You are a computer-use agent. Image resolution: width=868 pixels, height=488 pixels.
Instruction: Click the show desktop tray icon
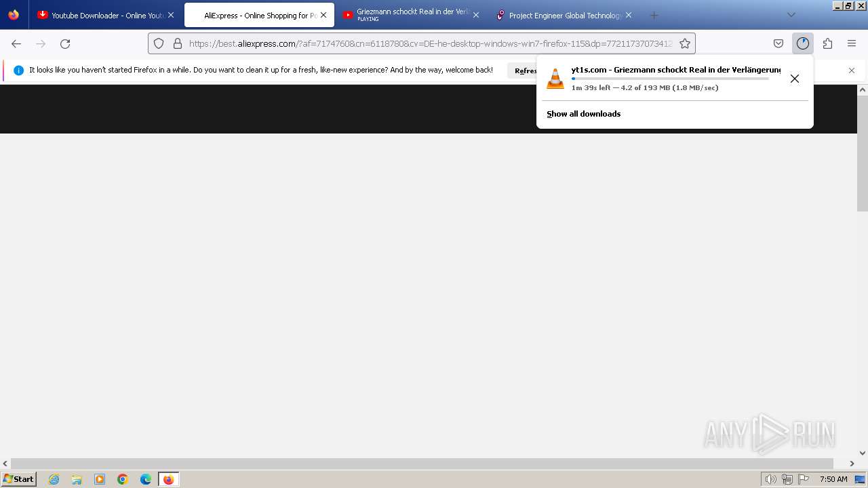point(860,479)
